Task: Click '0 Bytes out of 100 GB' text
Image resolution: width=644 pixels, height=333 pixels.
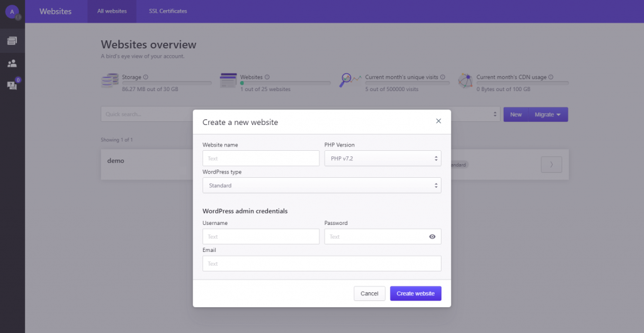Action: [503, 89]
